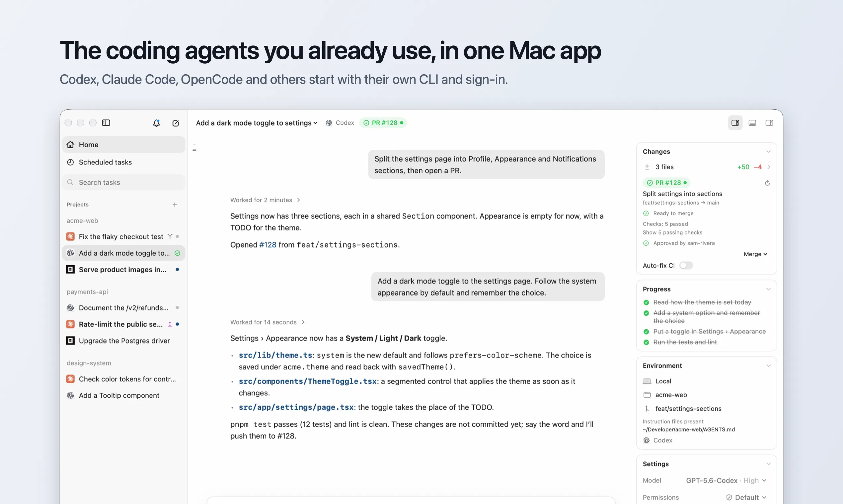Toggle the highlighted right sidebar panel button
Image resolution: width=843 pixels, height=504 pixels.
[735, 123]
